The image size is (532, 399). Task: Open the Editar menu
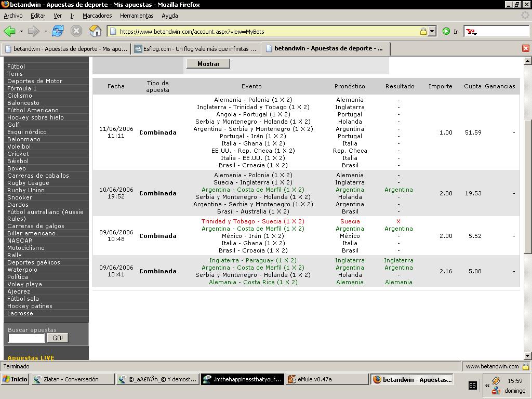coord(38,16)
